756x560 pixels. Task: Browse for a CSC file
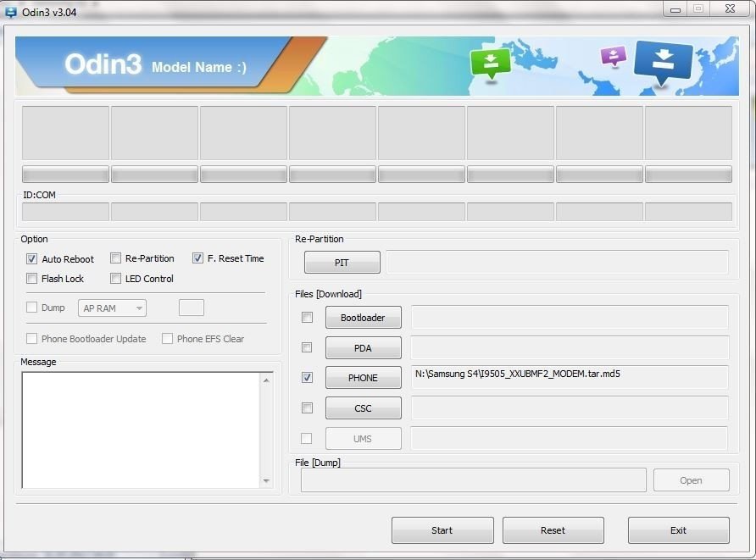coord(363,408)
